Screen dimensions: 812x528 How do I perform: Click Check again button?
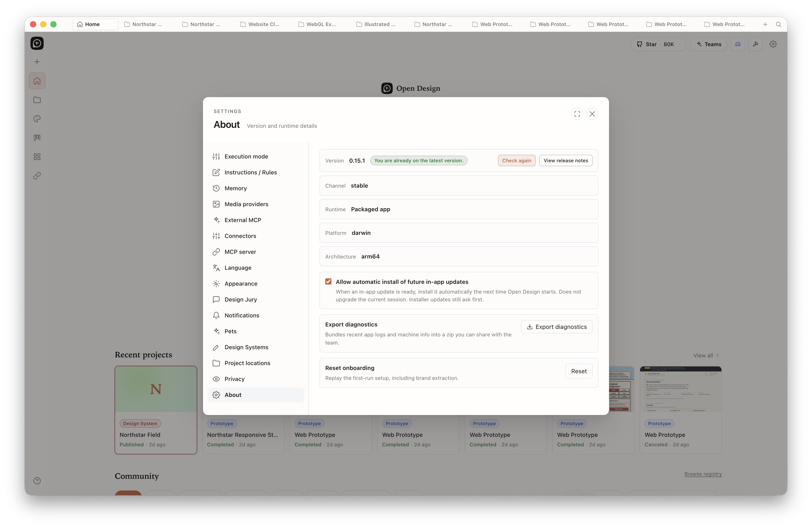[517, 160]
